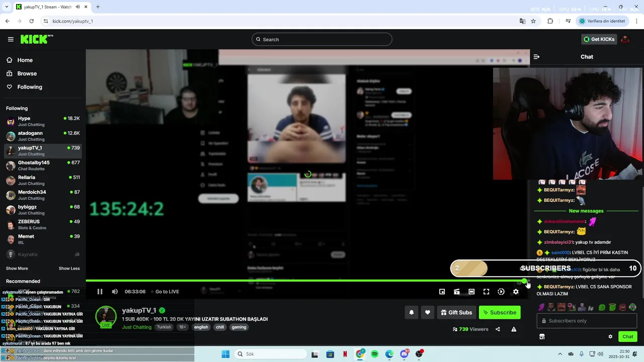Toggle mini player mode
The width and height of the screenshot is (644, 362).
click(442, 292)
